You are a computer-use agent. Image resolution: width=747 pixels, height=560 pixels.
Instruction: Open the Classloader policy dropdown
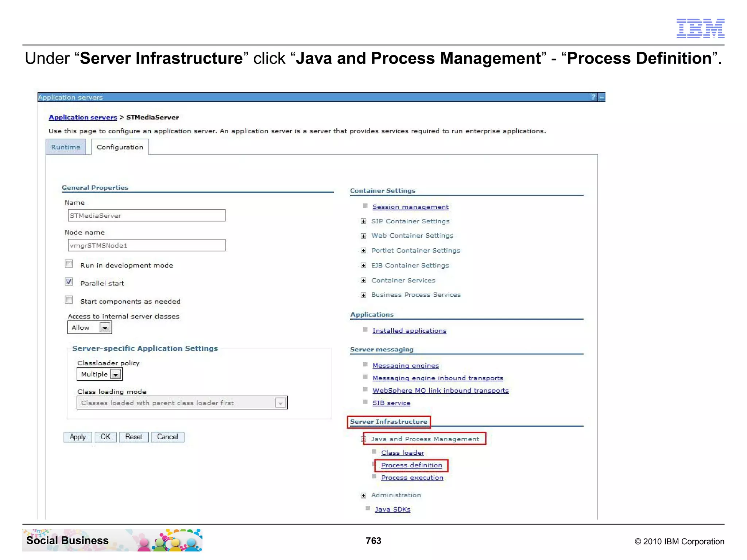pos(99,374)
